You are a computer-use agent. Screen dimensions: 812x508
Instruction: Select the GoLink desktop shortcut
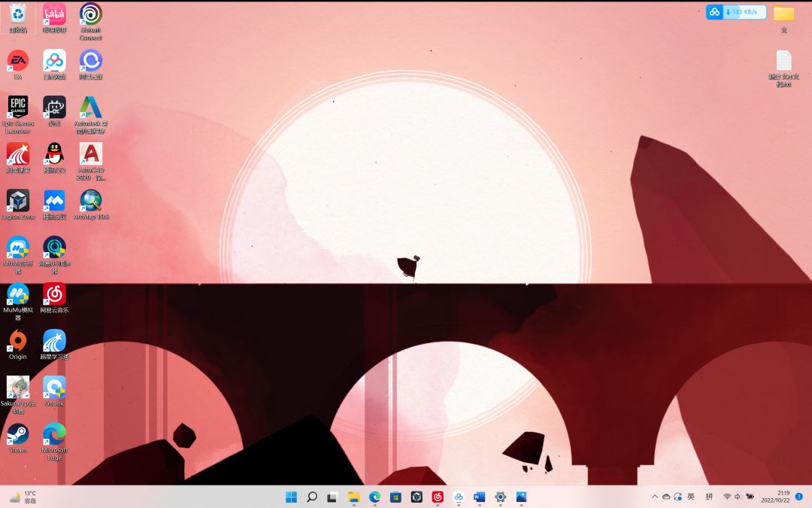click(x=54, y=392)
